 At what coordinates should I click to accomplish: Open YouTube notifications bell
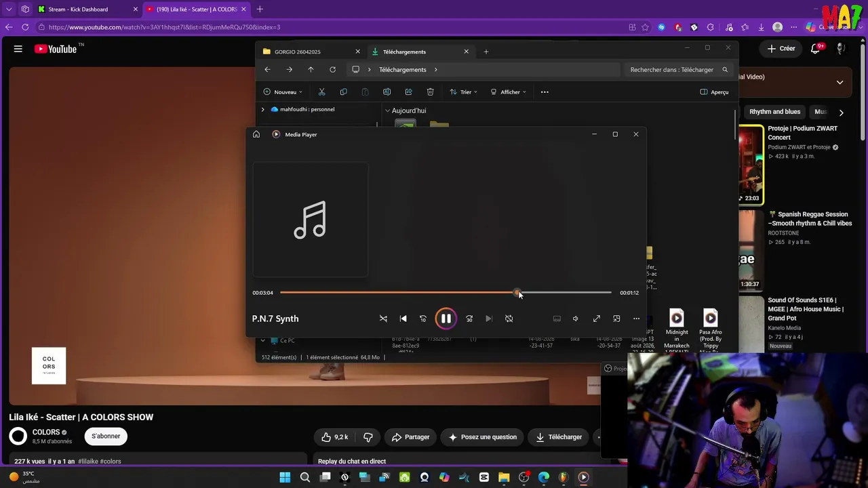tap(816, 49)
